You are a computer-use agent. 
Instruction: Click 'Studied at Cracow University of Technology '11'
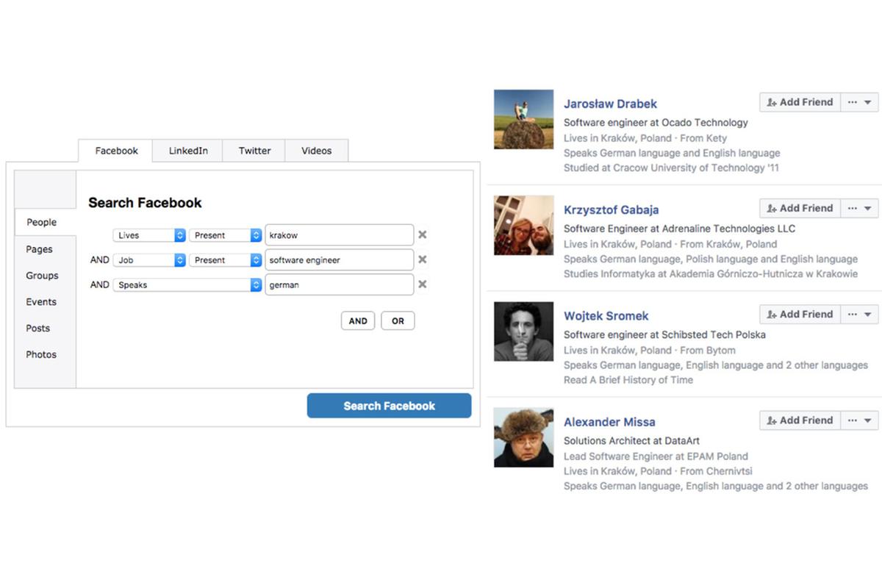click(672, 168)
